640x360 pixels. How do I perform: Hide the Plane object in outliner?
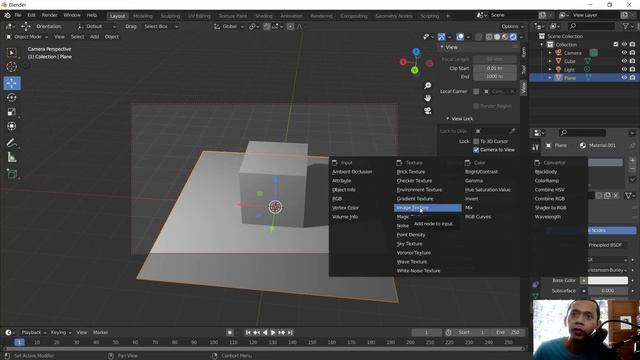(624, 78)
